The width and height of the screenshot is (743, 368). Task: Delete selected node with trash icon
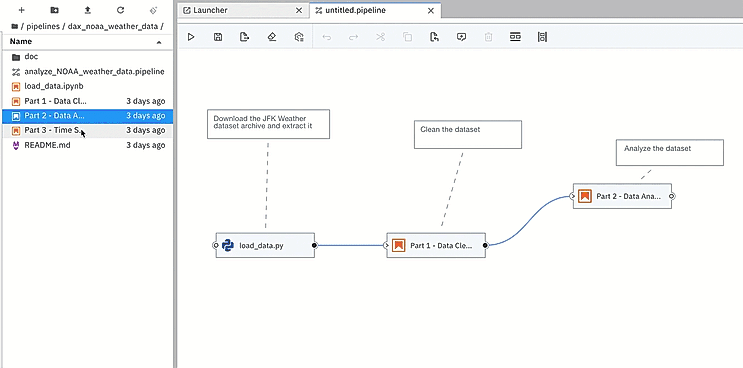coord(489,37)
